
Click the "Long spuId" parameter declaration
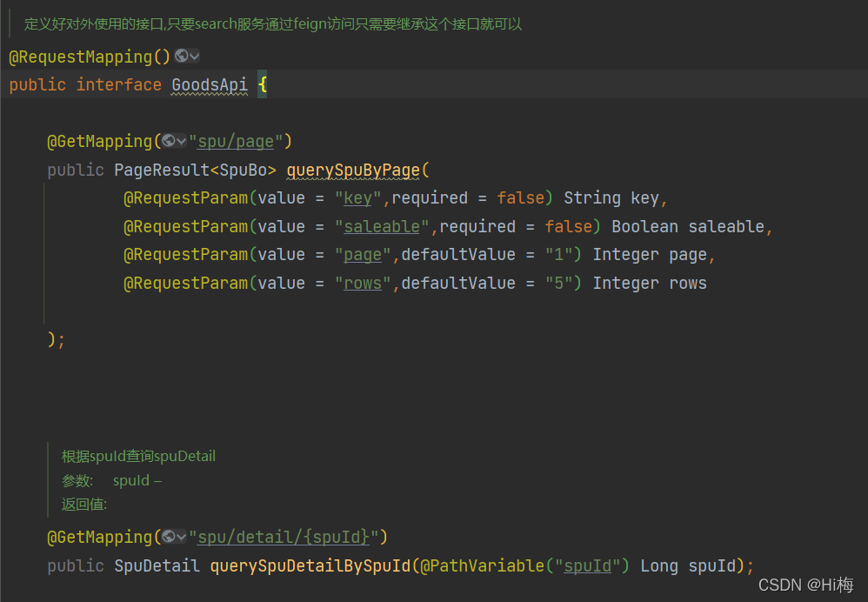(x=688, y=566)
